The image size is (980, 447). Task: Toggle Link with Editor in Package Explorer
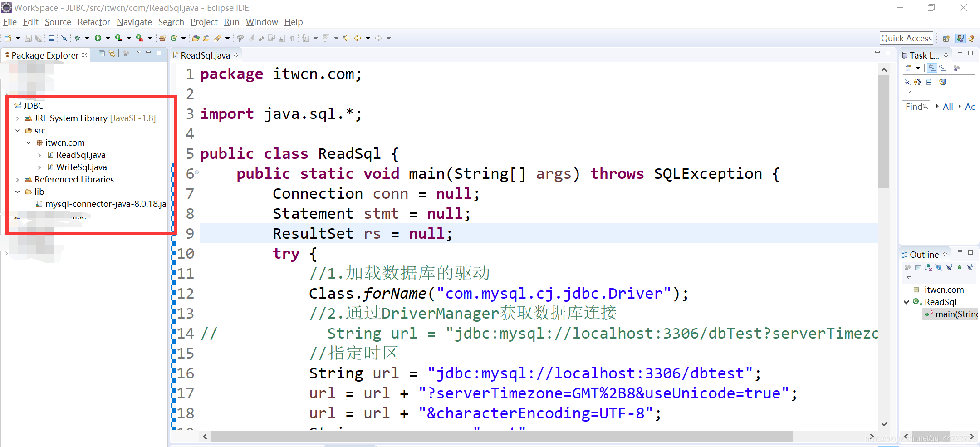pos(112,54)
